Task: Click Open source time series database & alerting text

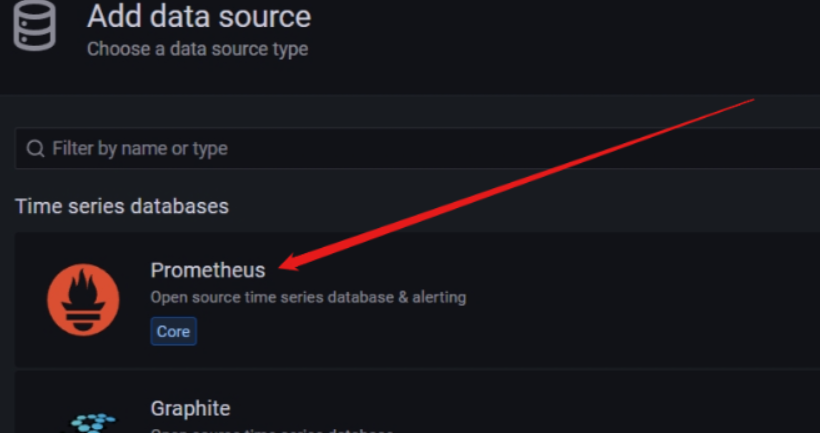Action: 308,298
